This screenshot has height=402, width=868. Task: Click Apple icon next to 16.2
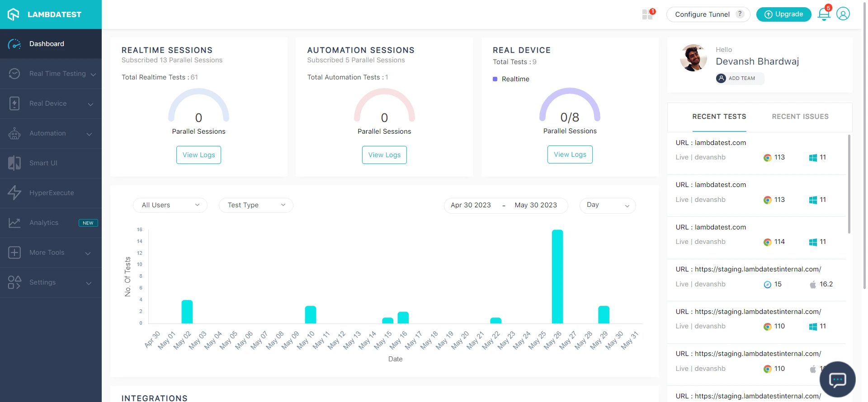point(813,284)
